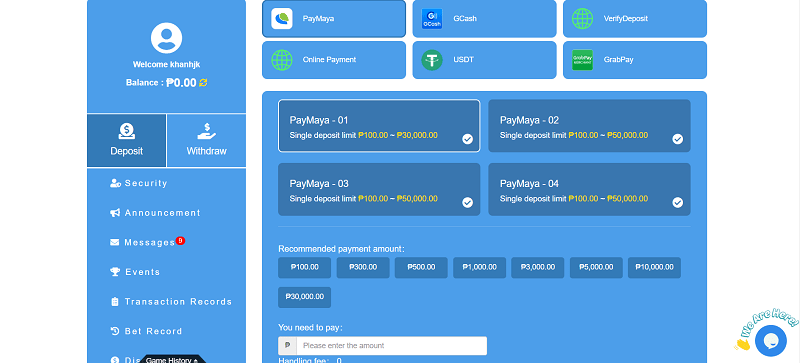Select the PayMaya - 03 channel card
The image size is (800, 363).
tap(379, 189)
